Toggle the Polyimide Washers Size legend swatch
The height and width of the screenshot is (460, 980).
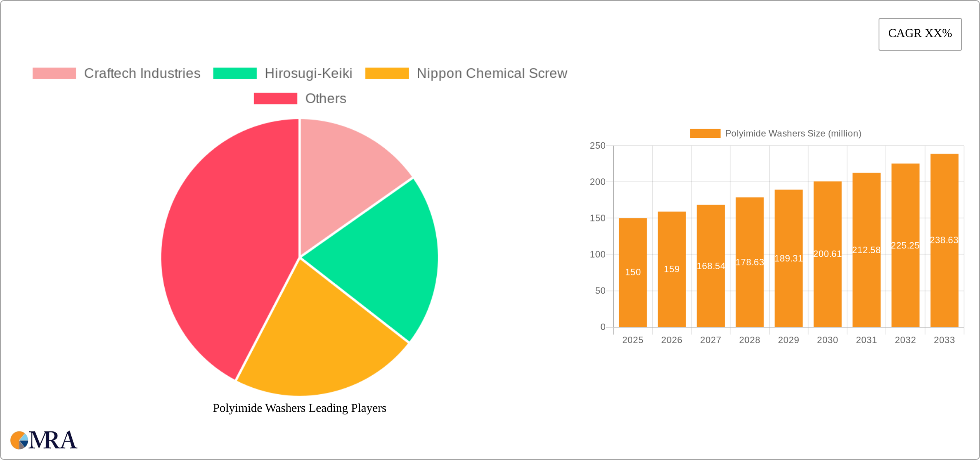pyautogui.click(x=705, y=134)
